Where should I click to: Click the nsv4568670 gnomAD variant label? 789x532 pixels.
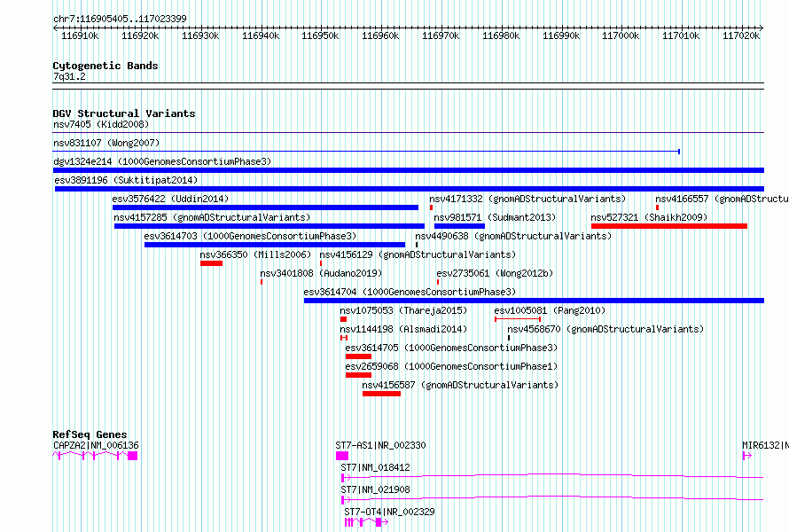605,329
